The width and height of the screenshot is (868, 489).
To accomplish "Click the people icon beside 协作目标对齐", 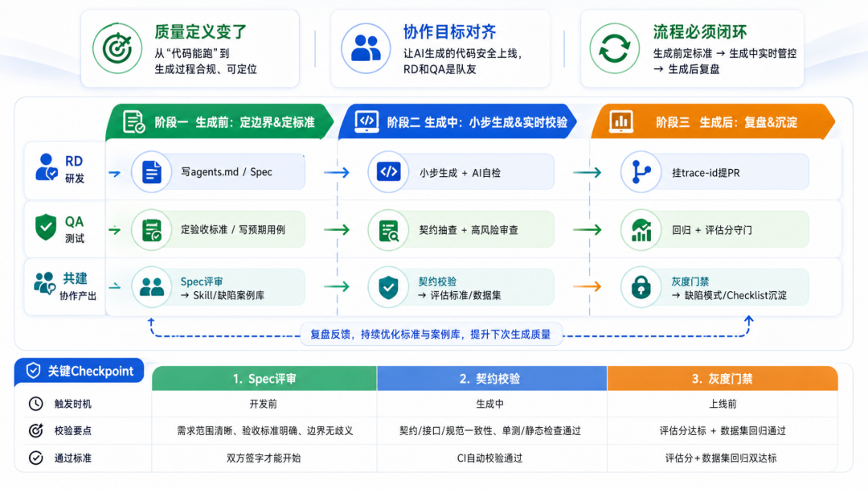I will point(366,49).
